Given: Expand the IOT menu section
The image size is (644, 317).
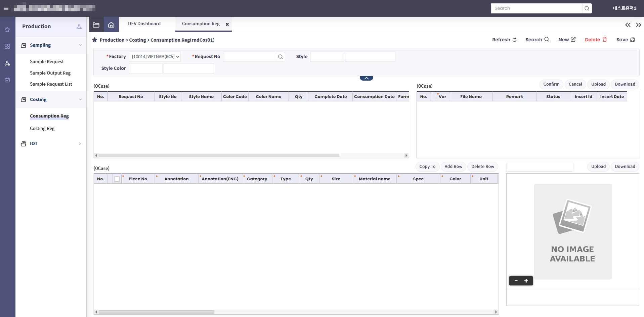Looking at the screenshot, I should (x=80, y=144).
